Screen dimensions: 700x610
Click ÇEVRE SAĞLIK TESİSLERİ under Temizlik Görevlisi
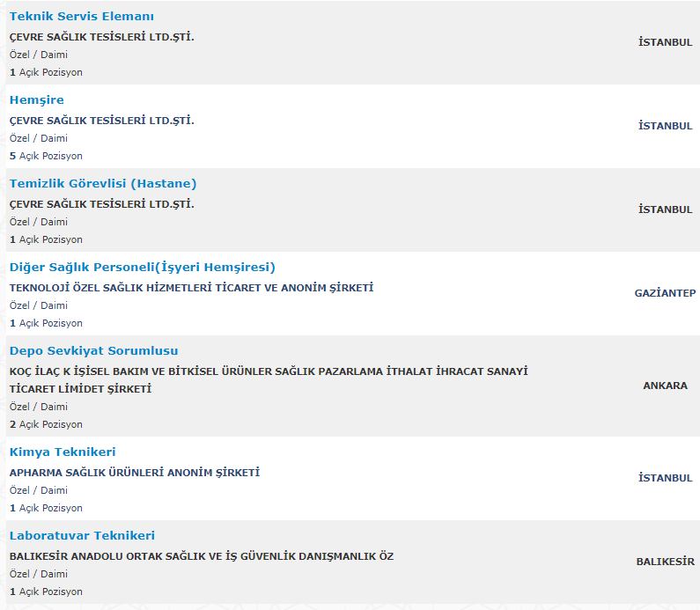(102, 204)
